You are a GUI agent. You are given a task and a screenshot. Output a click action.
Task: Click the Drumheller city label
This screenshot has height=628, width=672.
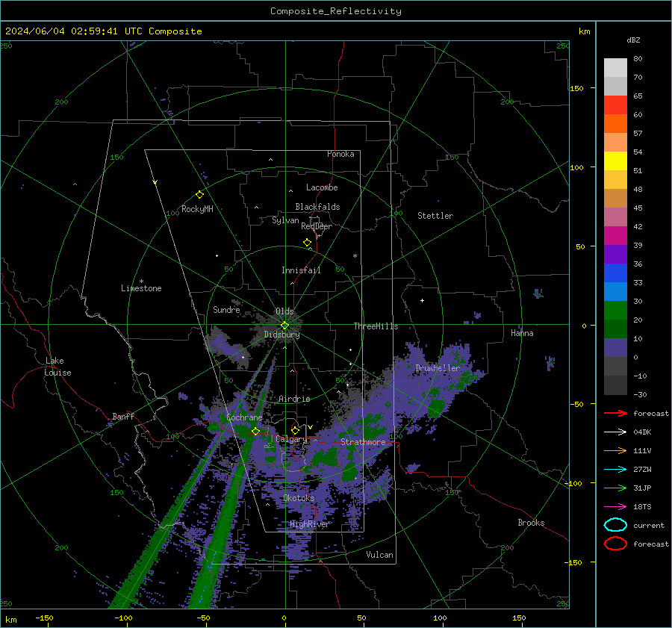[438, 368]
